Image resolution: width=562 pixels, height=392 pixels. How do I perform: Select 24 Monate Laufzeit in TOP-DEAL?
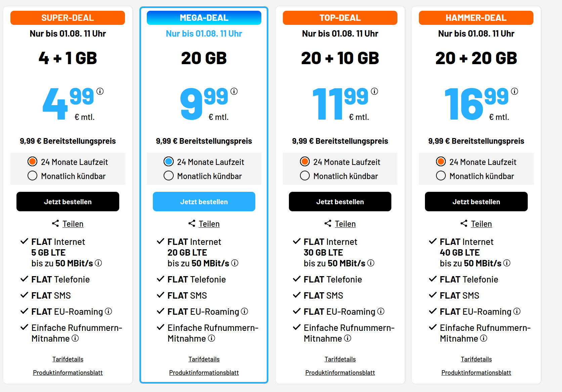click(x=304, y=161)
